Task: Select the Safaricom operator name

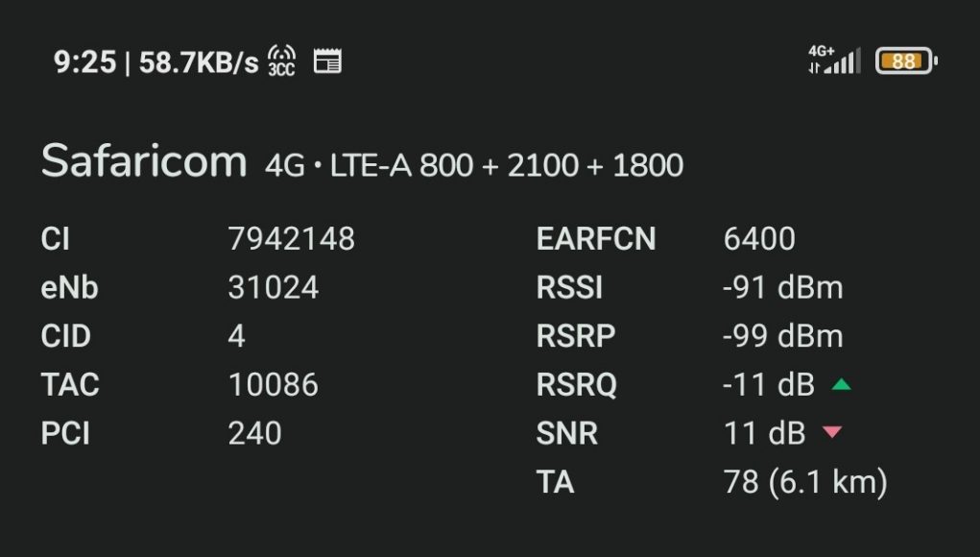Action: coord(144,161)
